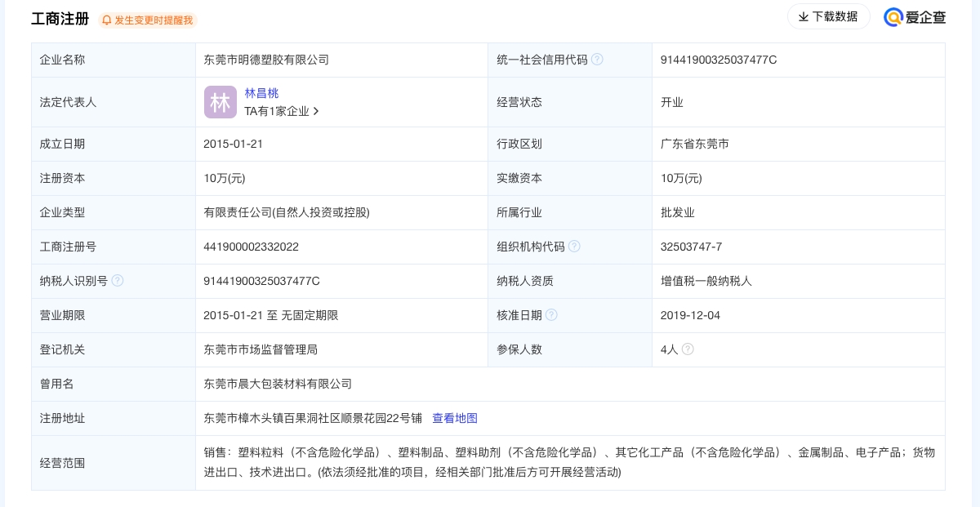This screenshot has width=980, height=507.
Task: Click help icon next to 纳税人识别号
Action: click(118, 281)
